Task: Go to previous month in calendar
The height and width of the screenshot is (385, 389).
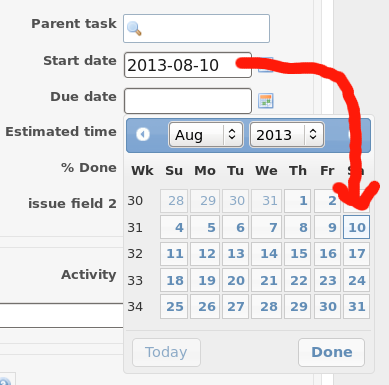Action: point(143,134)
